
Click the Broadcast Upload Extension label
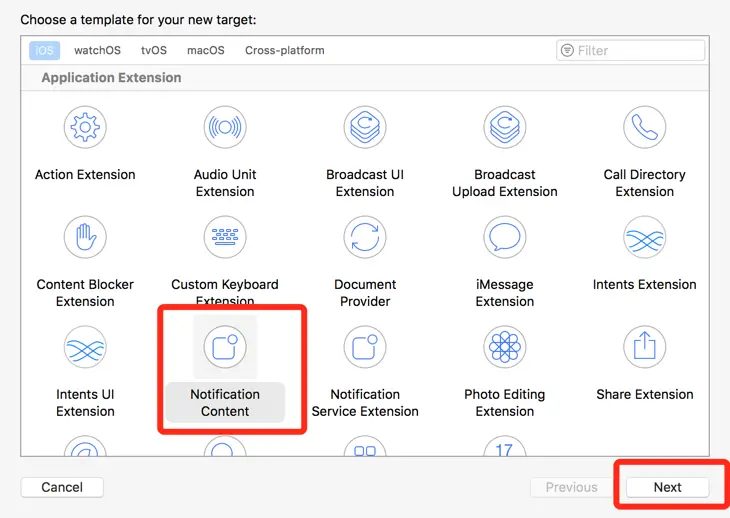505,183
